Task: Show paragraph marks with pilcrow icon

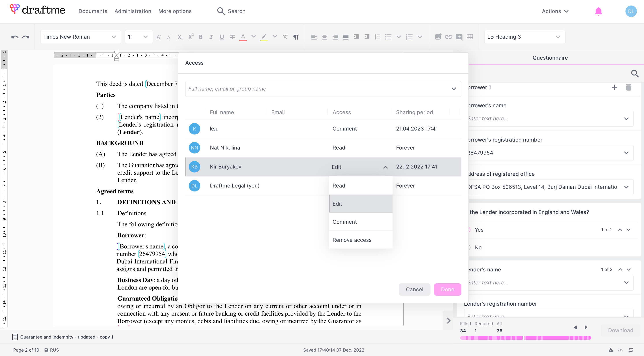Action: point(296,37)
